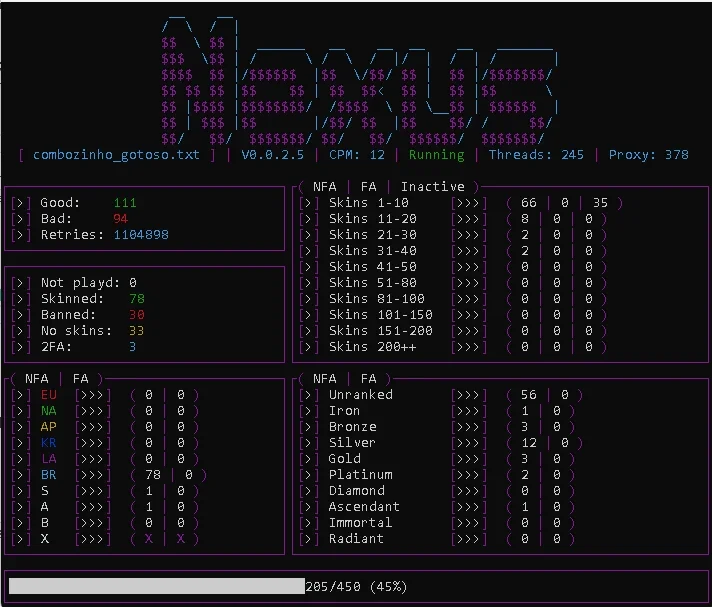Expand the [>>>] arrows for Silver rank
Viewport: 712px width, 607px height.
point(469,443)
